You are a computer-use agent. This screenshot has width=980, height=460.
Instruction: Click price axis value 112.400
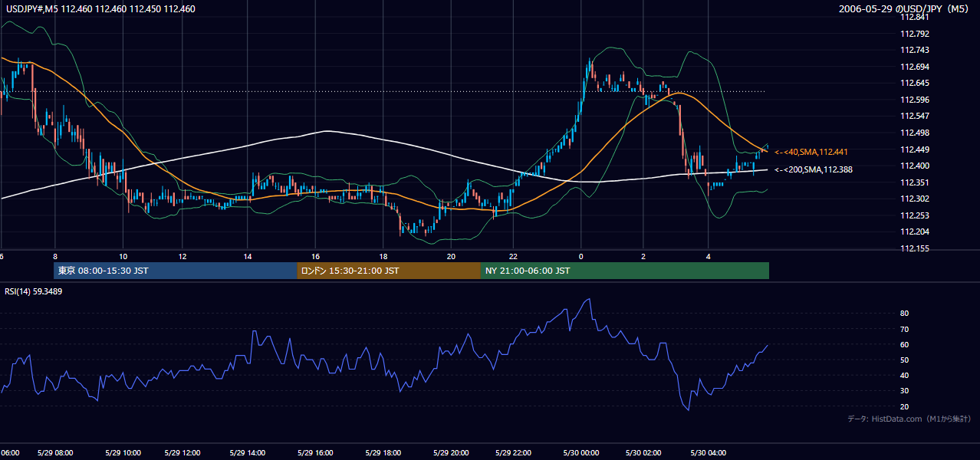tap(916, 166)
